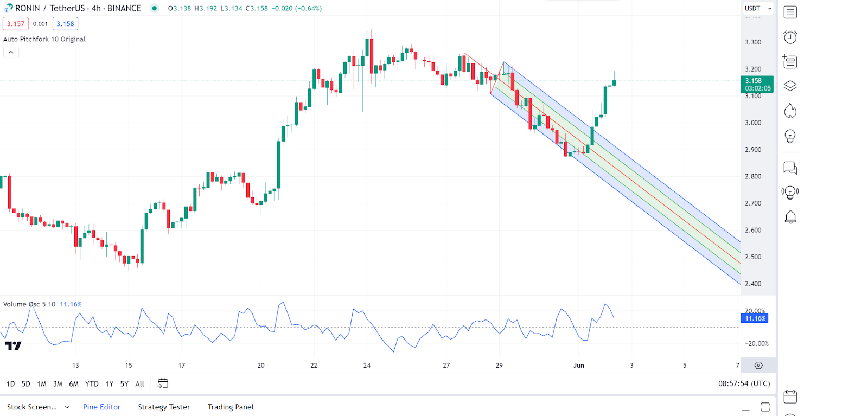Click the blue 3.158 buy price button
This screenshot has height=416, width=868.
[65, 24]
